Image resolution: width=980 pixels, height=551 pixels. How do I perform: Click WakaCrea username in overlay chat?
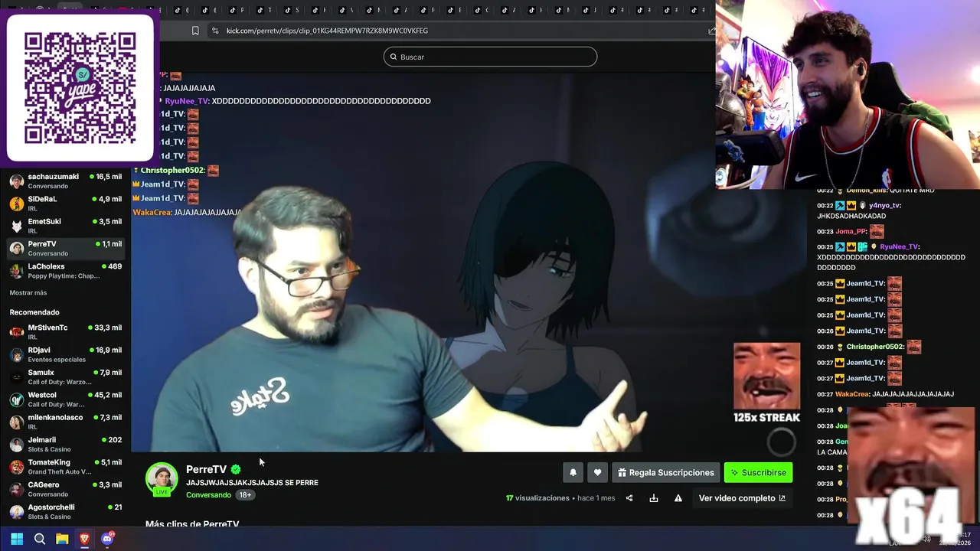coord(152,212)
